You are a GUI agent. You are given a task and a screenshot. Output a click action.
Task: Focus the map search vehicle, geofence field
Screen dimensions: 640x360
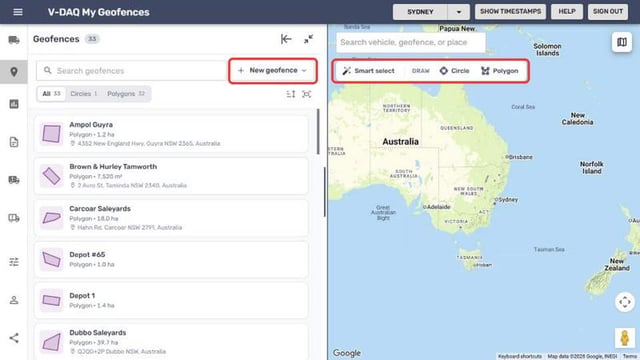[411, 42]
